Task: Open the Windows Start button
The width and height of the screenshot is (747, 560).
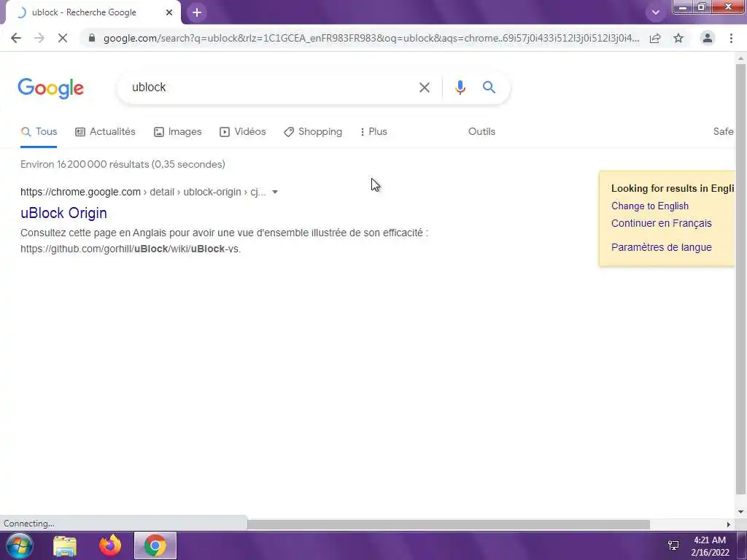Action: click(x=20, y=546)
